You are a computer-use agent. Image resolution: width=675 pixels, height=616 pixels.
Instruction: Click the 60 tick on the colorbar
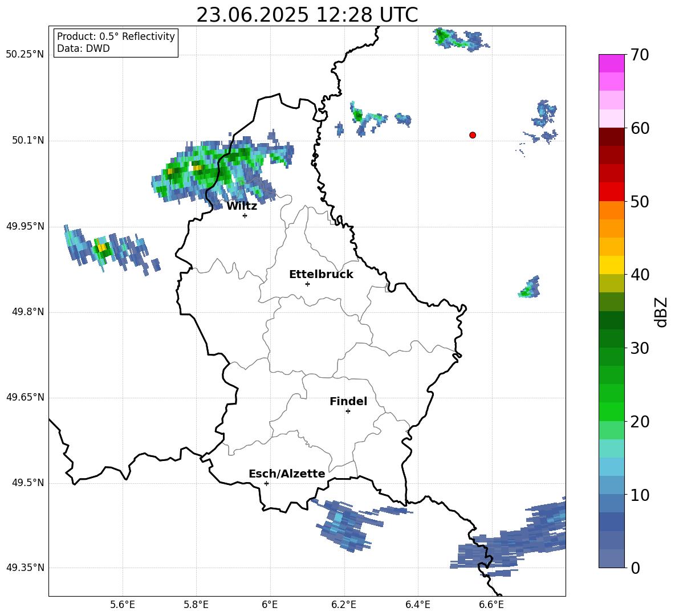point(640,128)
